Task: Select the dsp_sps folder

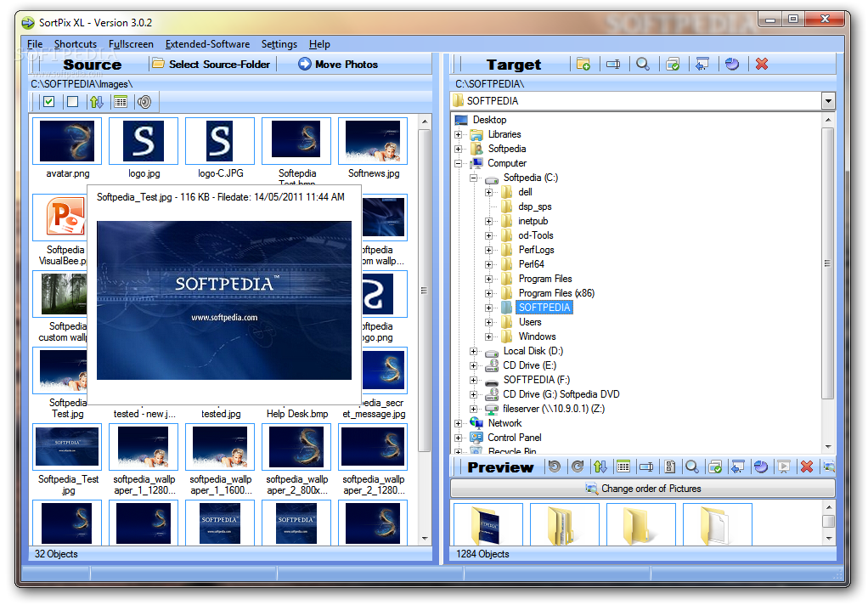Action: point(535,206)
